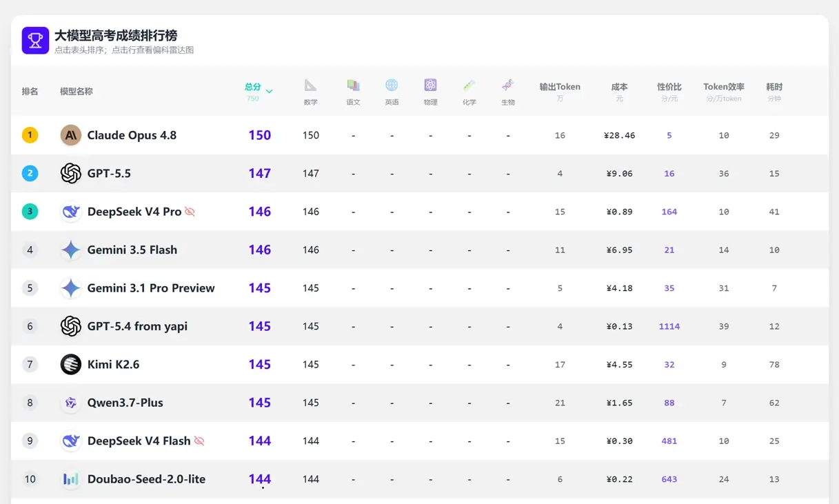The height and width of the screenshot is (504, 839).
Task: Click the Claude Opus 4.8 logo icon
Action: click(71, 135)
